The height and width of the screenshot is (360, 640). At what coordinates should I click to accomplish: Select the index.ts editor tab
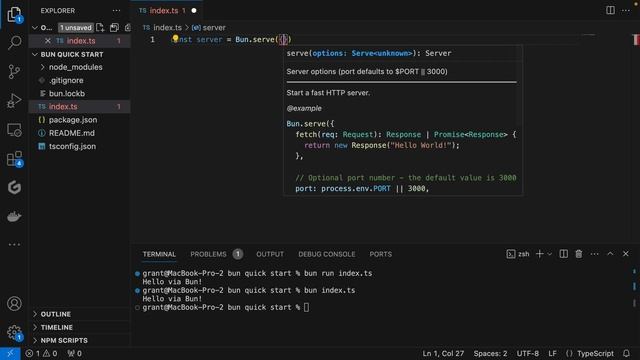click(x=163, y=11)
